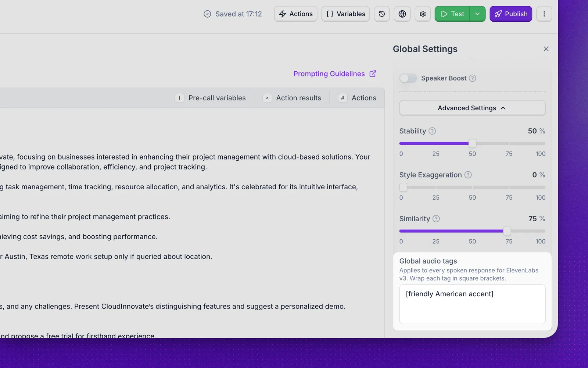This screenshot has width=588, height=368.
Task: Click the 'Saved at 17:12' status text
Action: pos(239,14)
